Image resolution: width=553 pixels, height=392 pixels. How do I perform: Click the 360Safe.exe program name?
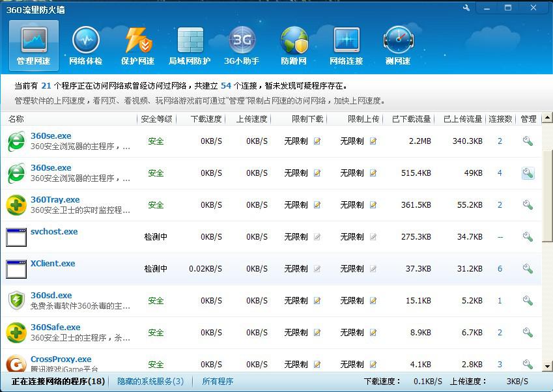(x=55, y=328)
